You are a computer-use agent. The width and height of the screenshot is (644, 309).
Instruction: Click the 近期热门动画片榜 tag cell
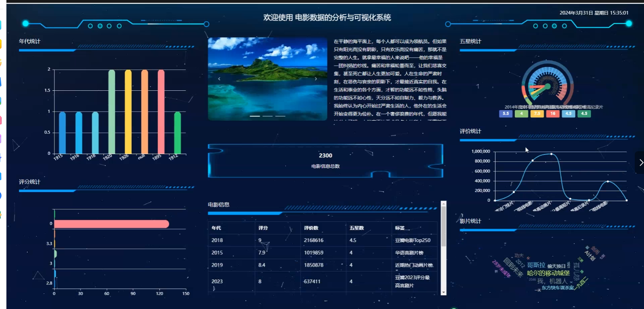(x=414, y=265)
